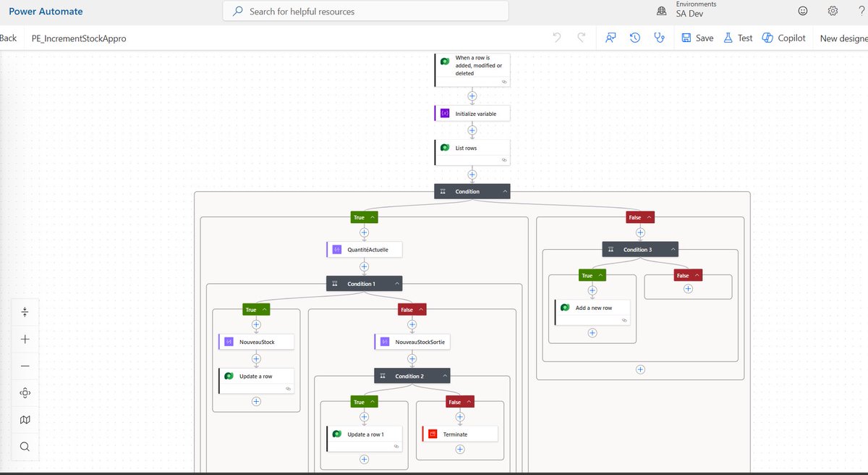Focus the Search for helpful resources box
Viewport: 868px width, 475px height.
(x=365, y=11)
